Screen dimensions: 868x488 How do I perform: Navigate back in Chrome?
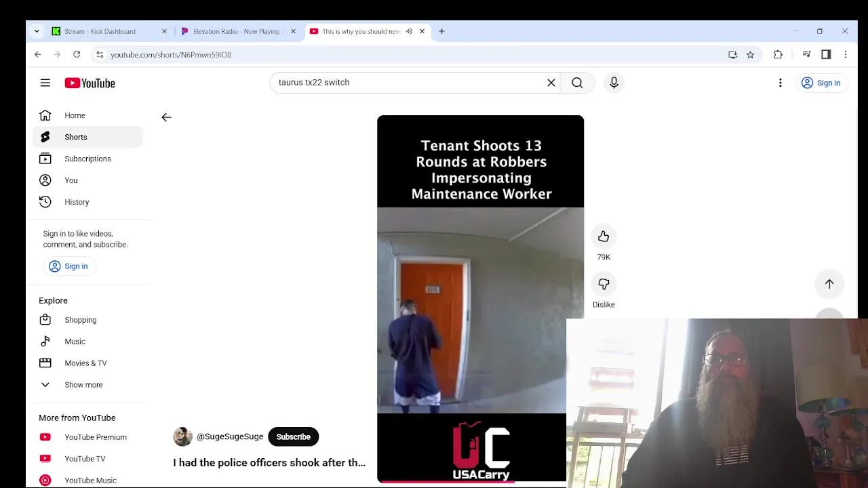pyautogui.click(x=38, y=54)
